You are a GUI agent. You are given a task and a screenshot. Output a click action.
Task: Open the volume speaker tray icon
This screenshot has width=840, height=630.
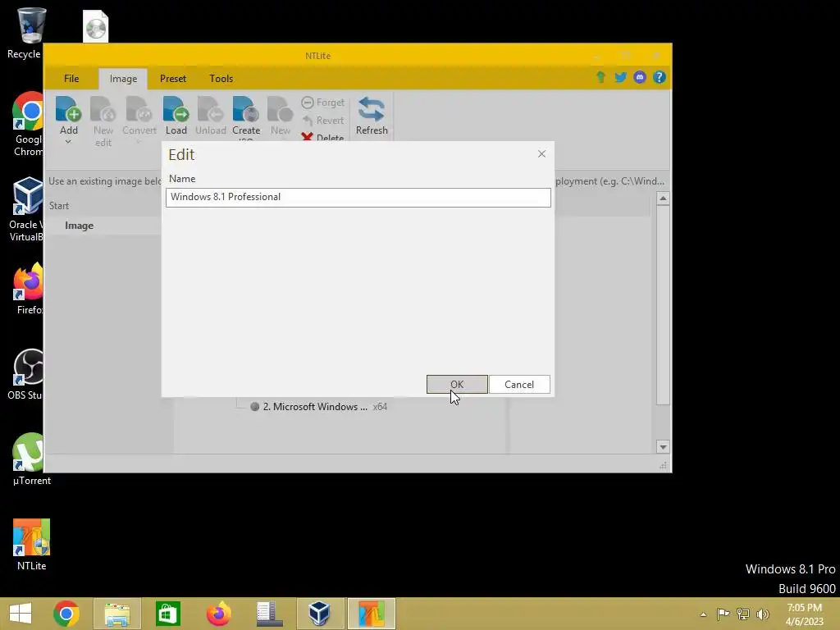tap(763, 614)
